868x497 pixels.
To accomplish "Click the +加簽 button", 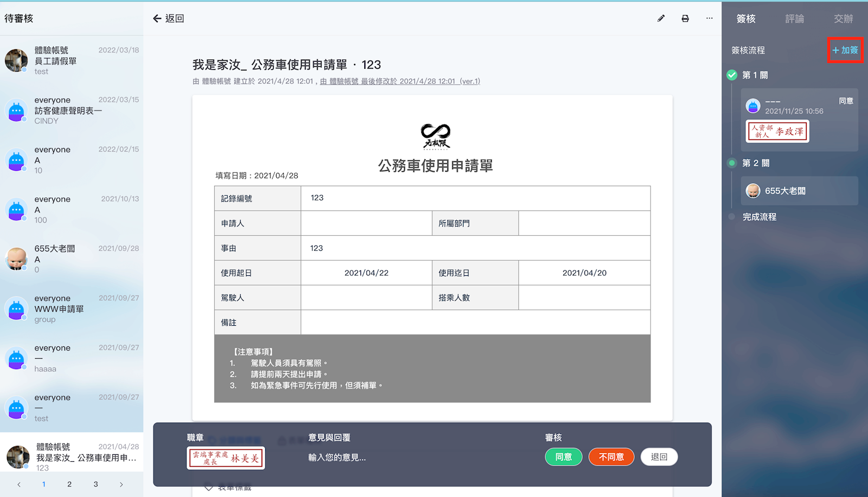I will point(845,50).
